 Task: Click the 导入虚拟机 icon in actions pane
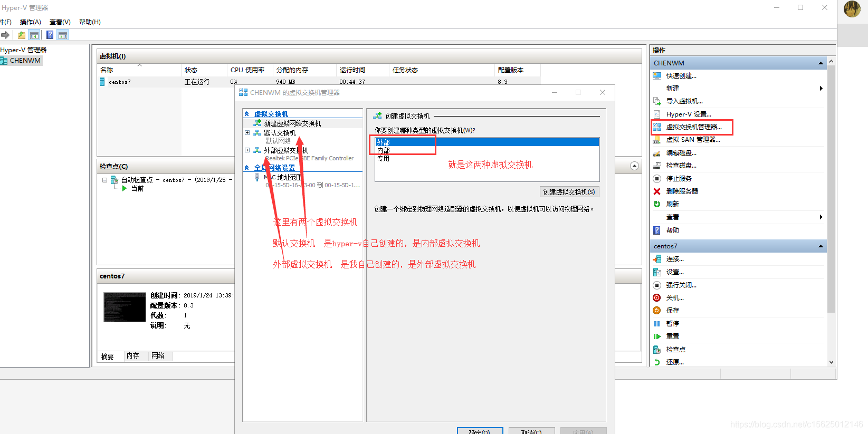pyautogui.click(x=657, y=101)
